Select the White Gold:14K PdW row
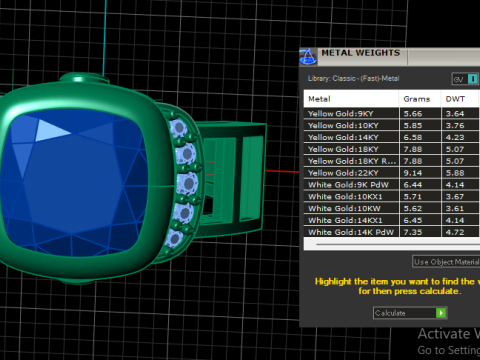The width and height of the screenshot is (480, 360). coord(392,232)
